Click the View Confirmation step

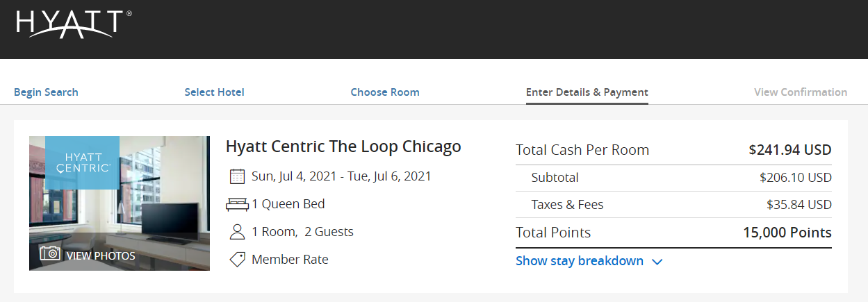tap(801, 92)
